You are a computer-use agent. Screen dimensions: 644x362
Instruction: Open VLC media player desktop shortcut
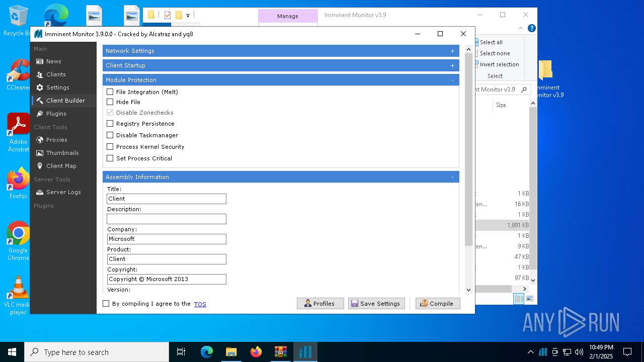[x=18, y=296]
